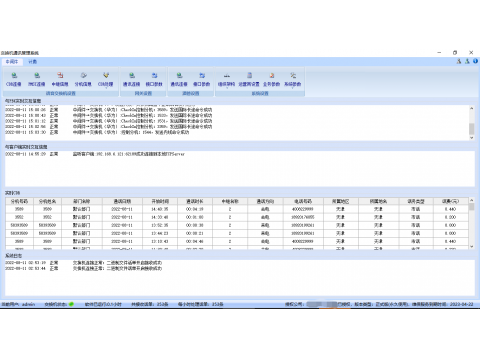
Task: Open 中继信息 trunk information icon
Action: point(60,80)
